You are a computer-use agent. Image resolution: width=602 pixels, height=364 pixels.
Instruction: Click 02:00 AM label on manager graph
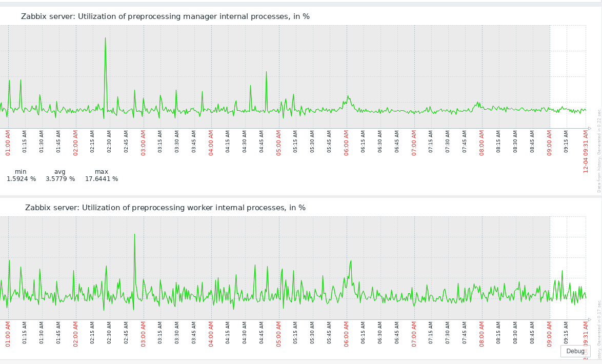[75, 143]
